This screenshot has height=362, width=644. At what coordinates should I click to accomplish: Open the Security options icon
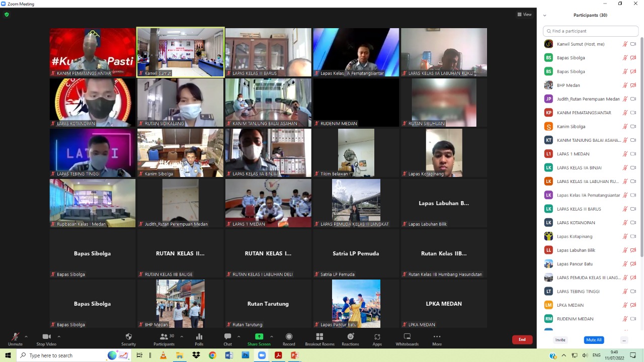[x=128, y=337]
